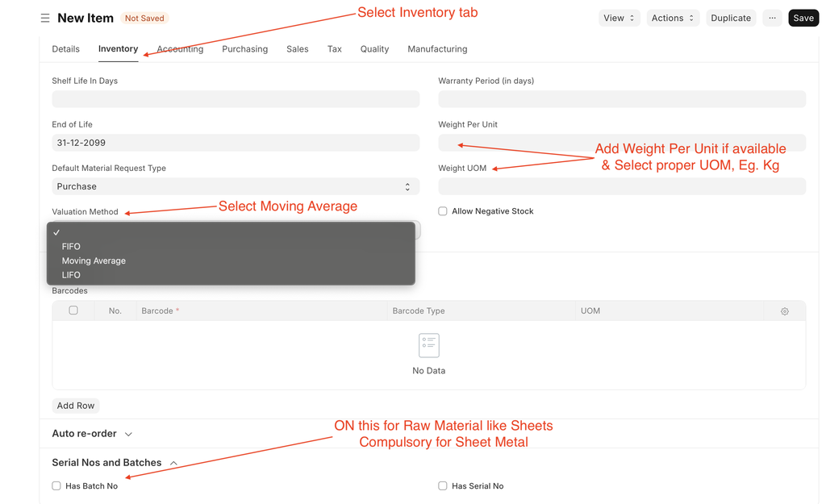Choose LIFO from valuation method list
The width and height of the screenshot is (826, 504).
click(231, 275)
